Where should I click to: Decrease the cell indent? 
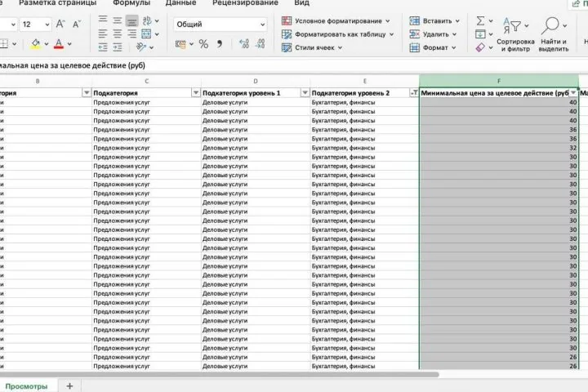(103, 47)
